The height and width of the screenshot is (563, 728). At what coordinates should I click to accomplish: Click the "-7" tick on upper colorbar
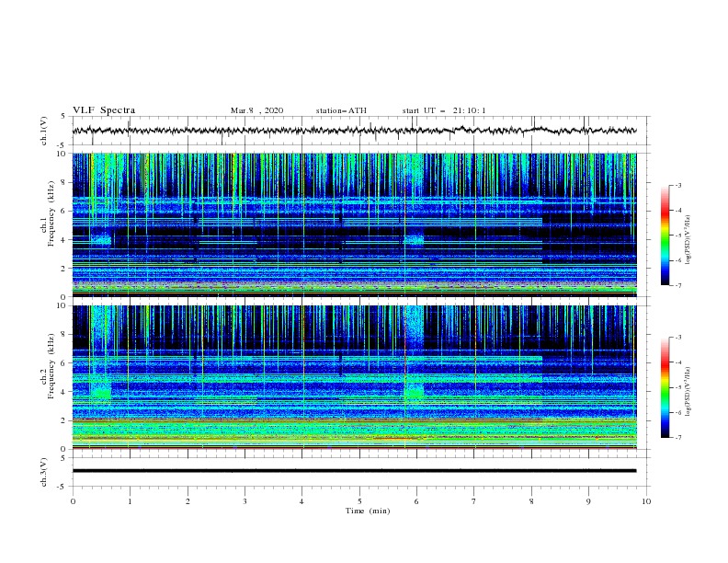click(x=677, y=286)
